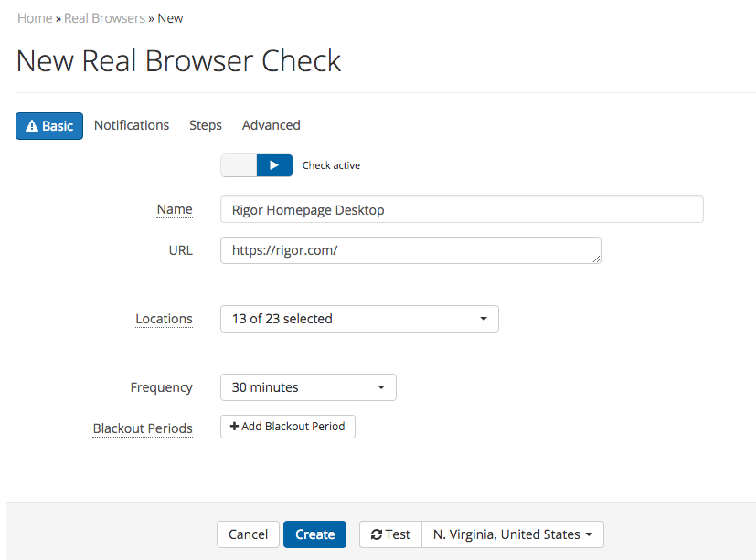Open the Real Browsers breadcrumb link
Image resolution: width=756 pixels, height=560 pixels.
coord(104,18)
